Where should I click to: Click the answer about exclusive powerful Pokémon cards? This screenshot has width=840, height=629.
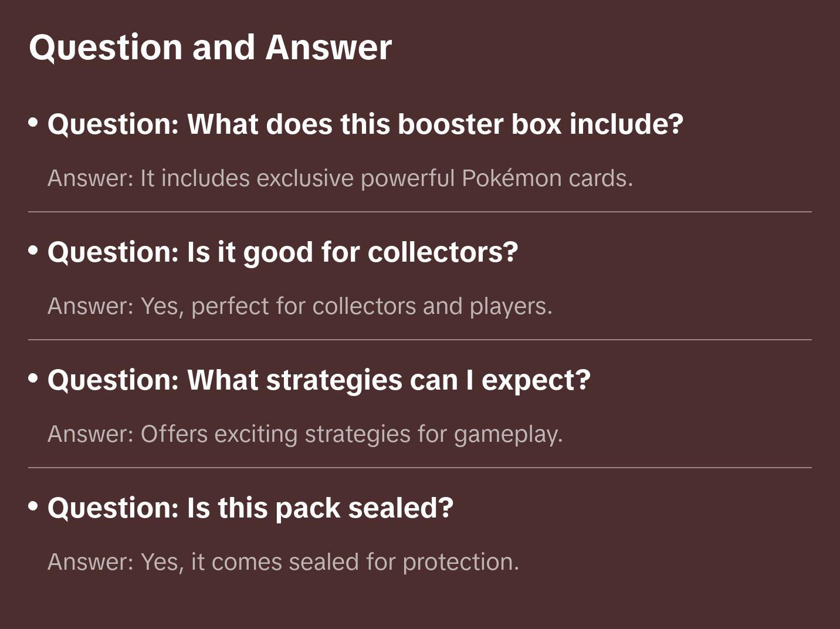click(x=340, y=178)
